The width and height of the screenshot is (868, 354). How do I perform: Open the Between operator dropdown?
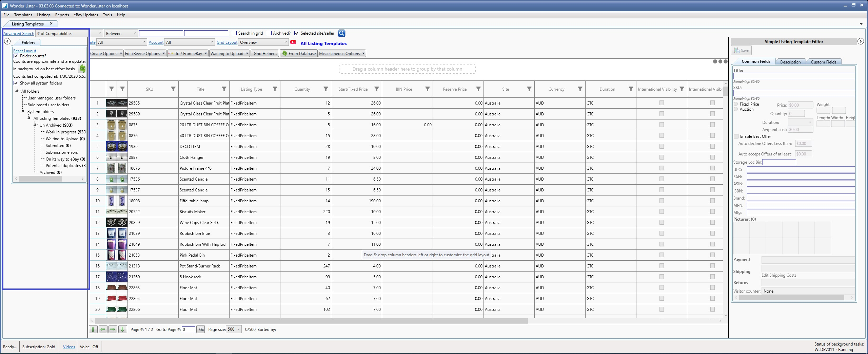pos(121,33)
